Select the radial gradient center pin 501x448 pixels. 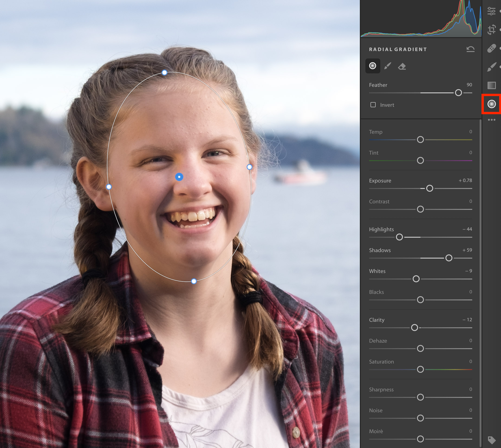point(179,177)
